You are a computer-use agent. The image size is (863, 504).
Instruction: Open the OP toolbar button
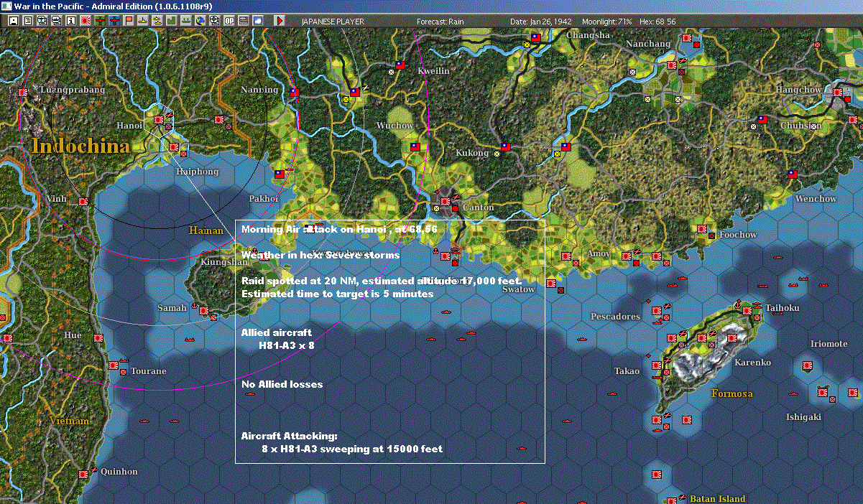coord(229,21)
